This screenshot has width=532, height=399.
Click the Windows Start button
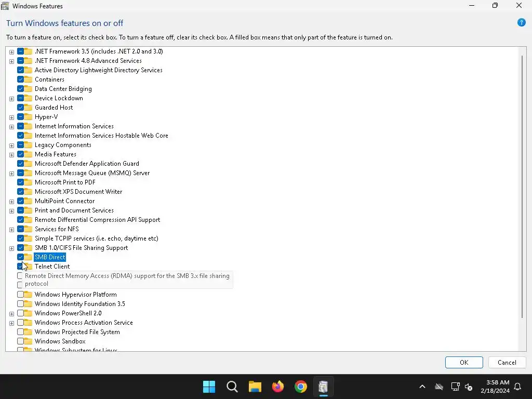coord(209,387)
